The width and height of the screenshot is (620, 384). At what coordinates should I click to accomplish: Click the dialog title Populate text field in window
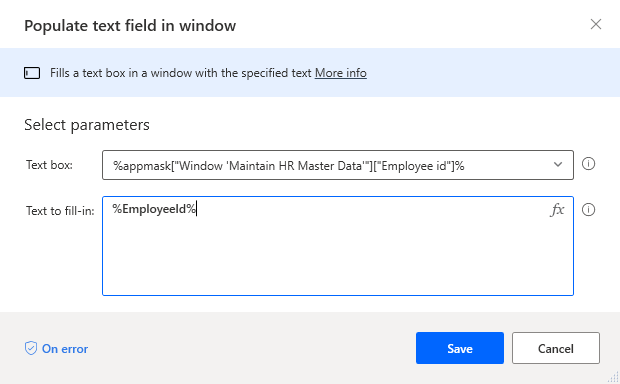[x=130, y=26]
